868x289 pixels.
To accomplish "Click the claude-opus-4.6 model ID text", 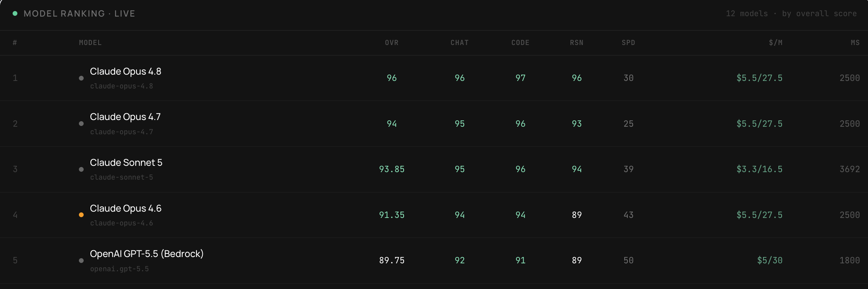I will [122, 223].
